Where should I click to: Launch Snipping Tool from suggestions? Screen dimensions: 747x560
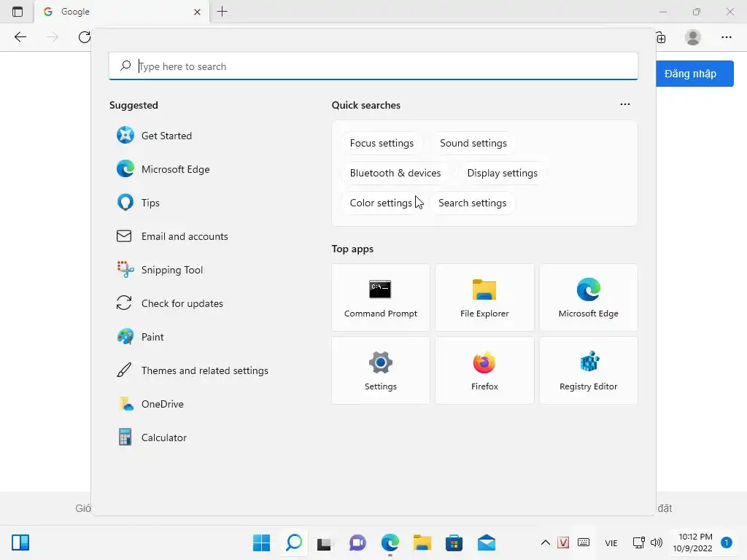coord(160,270)
